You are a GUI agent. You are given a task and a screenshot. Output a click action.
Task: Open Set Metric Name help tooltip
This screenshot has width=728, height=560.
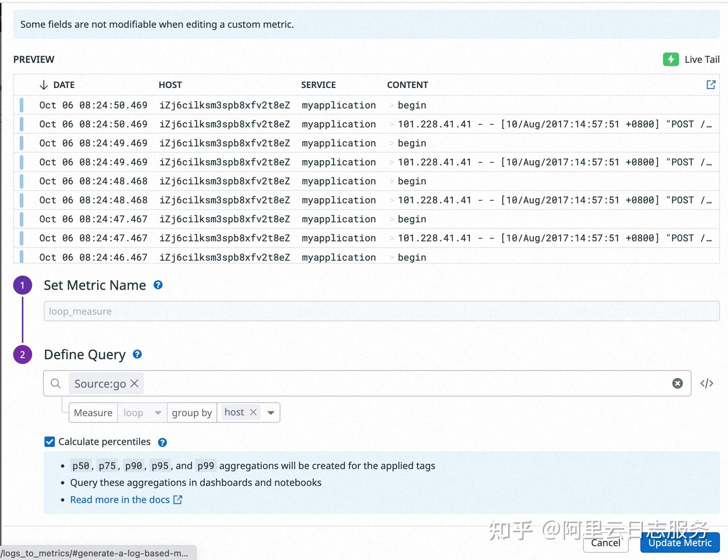point(158,285)
